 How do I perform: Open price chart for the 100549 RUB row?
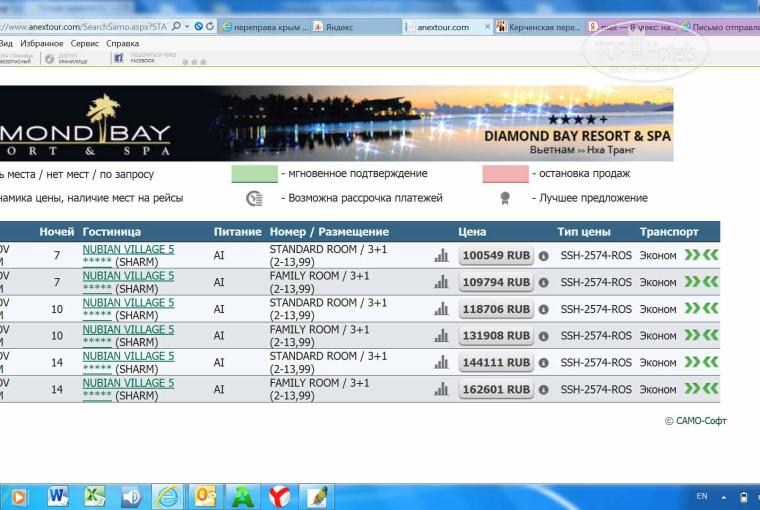441,255
